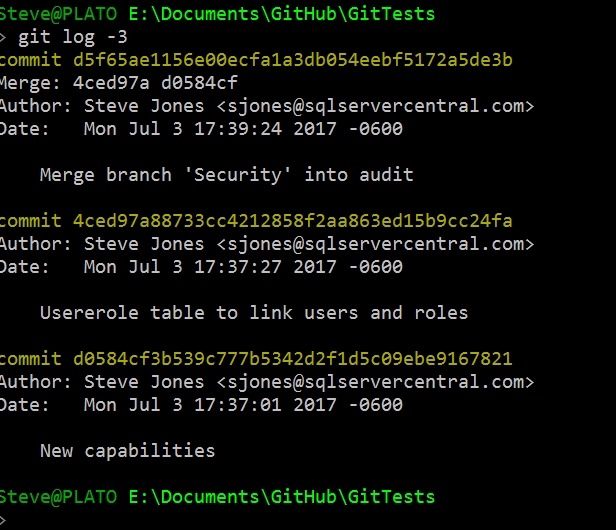Click the "Merge branch 'Security' into audit" message
The height and width of the screenshot is (530, 616).
point(226,175)
